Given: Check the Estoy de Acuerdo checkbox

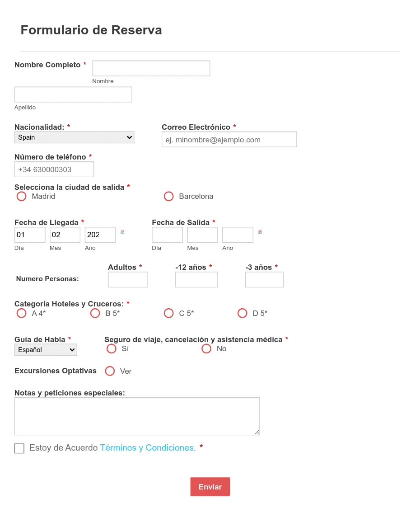Looking at the screenshot, I should coord(19,448).
